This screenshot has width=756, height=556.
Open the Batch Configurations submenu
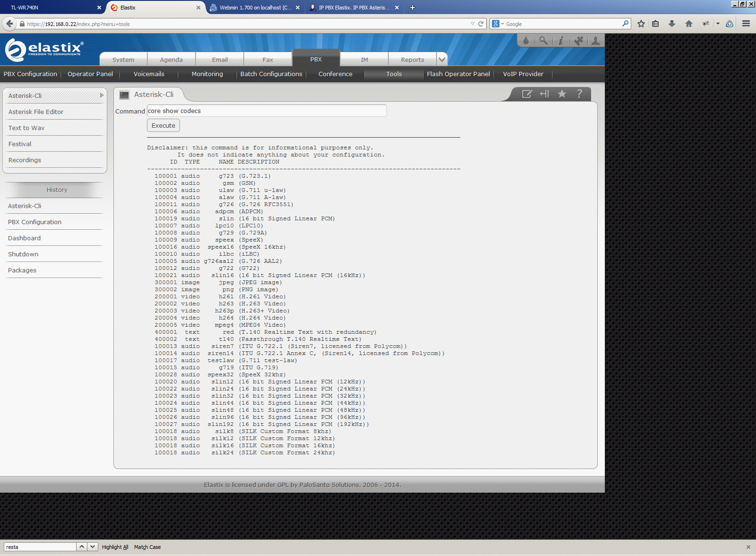coord(271,74)
